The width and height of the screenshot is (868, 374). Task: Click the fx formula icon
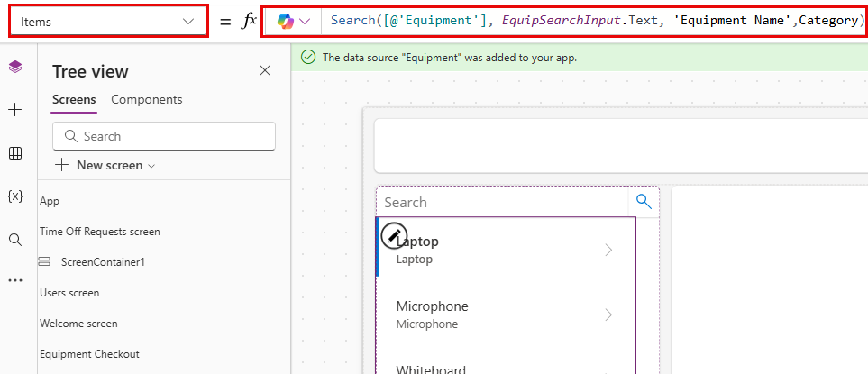[x=249, y=21]
